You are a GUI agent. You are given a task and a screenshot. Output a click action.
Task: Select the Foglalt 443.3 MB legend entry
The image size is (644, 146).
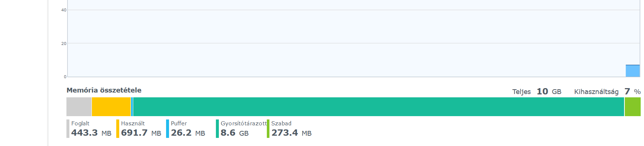(89, 129)
